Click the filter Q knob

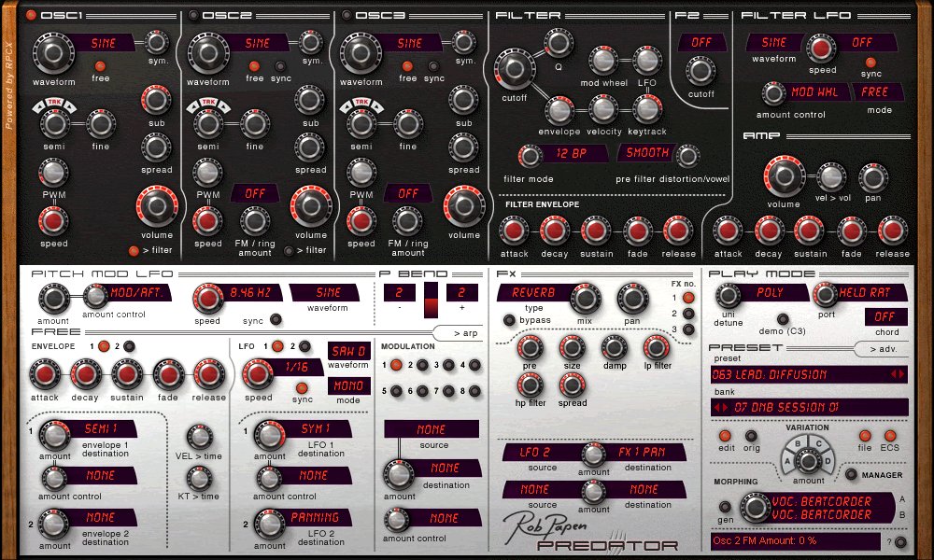[x=559, y=43]
